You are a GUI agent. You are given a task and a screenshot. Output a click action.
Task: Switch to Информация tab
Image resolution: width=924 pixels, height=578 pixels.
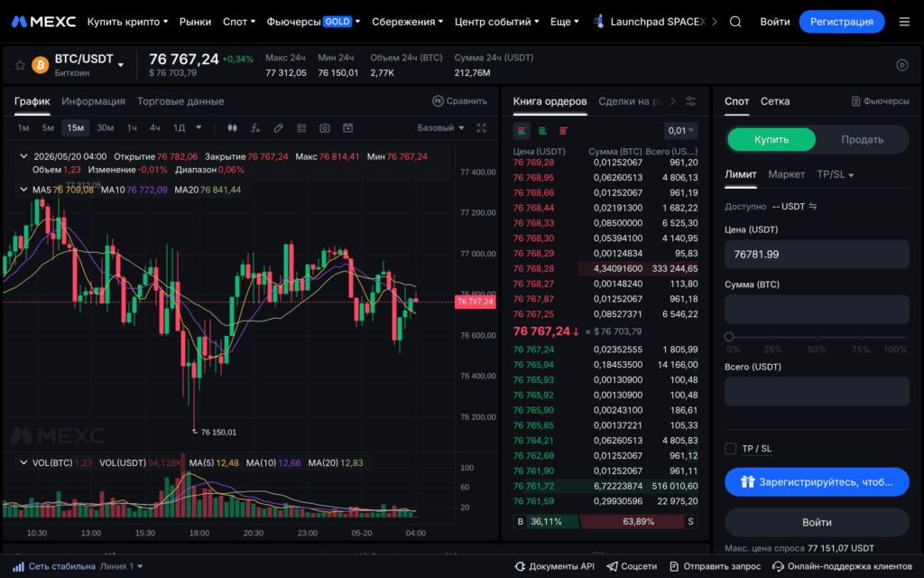(x=93, y=101)
